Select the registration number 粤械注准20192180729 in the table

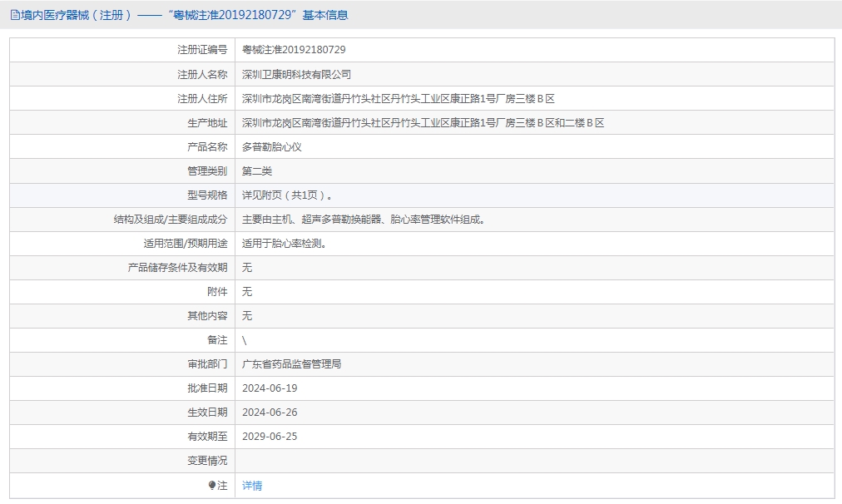tap(294, 50)
